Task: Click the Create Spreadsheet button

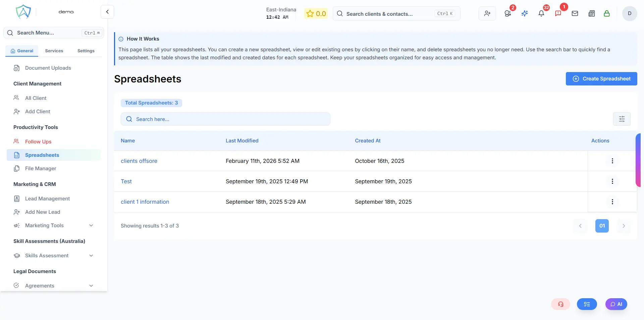Action: tap(601, 79)
